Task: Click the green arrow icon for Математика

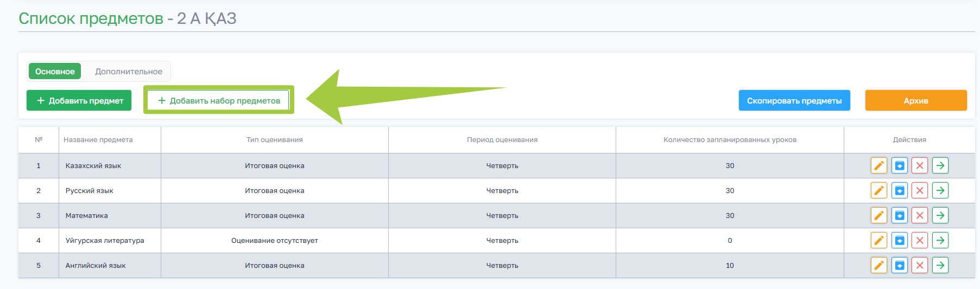Action: pyautogui.click(x=940, y=215)
